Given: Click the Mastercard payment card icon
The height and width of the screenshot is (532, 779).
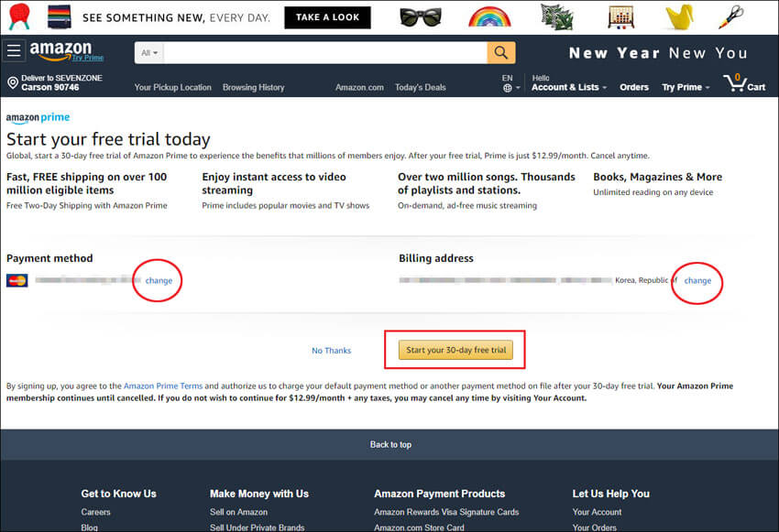Looking at the screenshot, I should click(x=16, y=280).
